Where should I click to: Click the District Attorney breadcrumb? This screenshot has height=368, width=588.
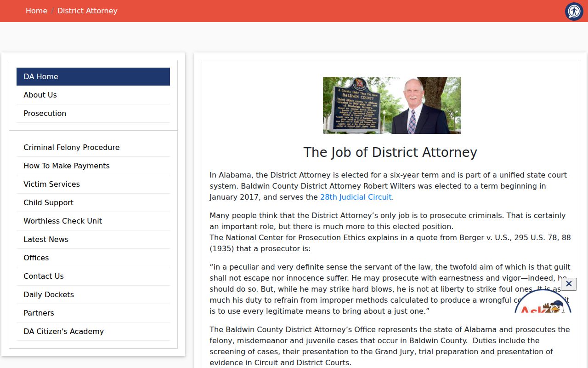pyautogui.click(x=87, y=11)
